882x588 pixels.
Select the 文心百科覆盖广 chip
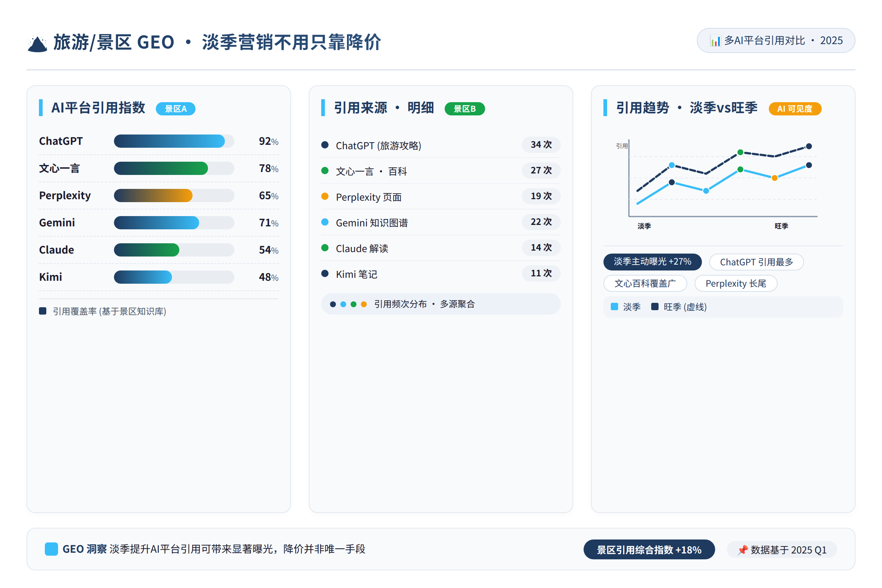pyautogui.click(x=645, y=283)
